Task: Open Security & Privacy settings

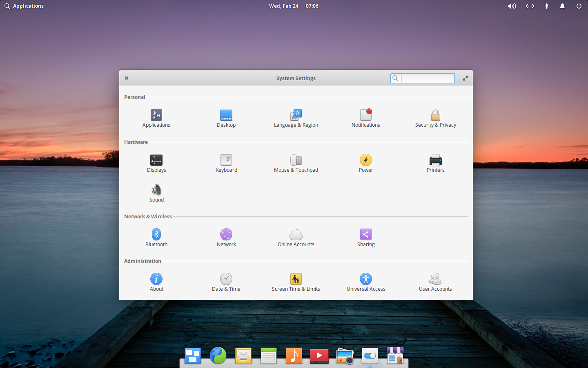Action: (435, 118)
